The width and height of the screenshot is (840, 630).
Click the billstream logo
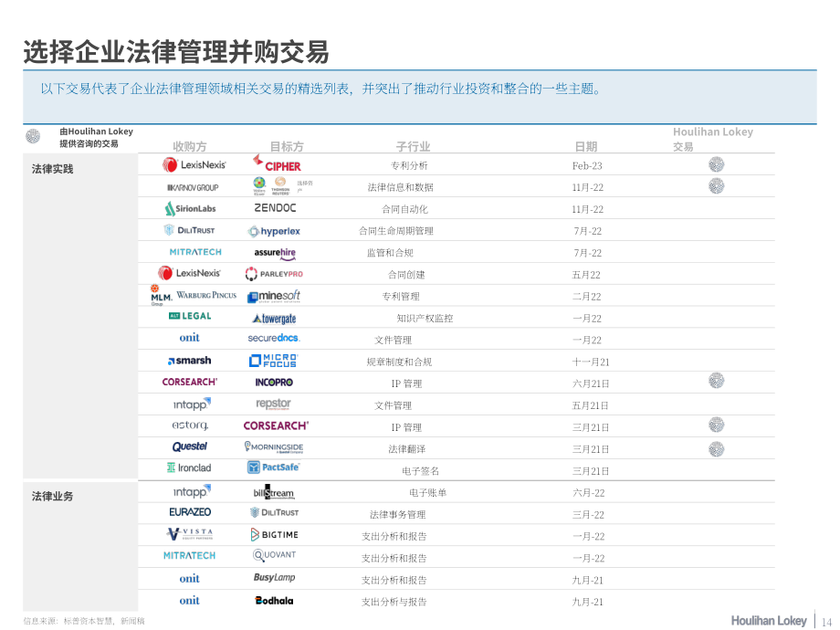(x=274, y=492)
